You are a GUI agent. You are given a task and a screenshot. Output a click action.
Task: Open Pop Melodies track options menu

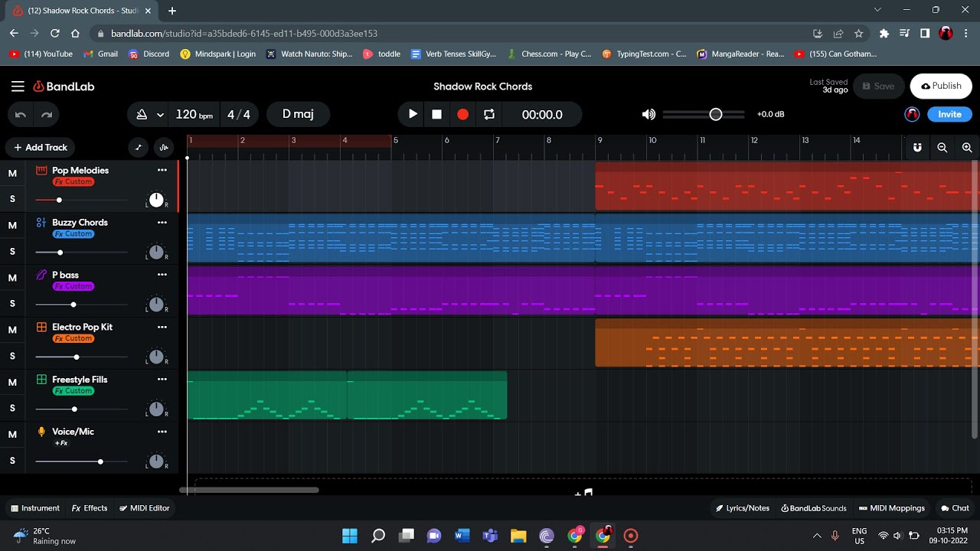point(162,170)
